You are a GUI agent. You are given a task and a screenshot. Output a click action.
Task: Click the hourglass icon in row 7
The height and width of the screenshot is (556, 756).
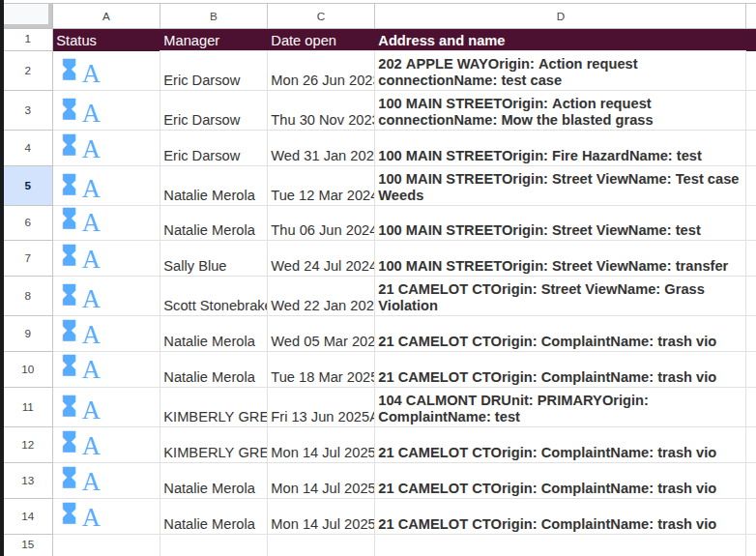pyautogui.click(x=69, y=255)
